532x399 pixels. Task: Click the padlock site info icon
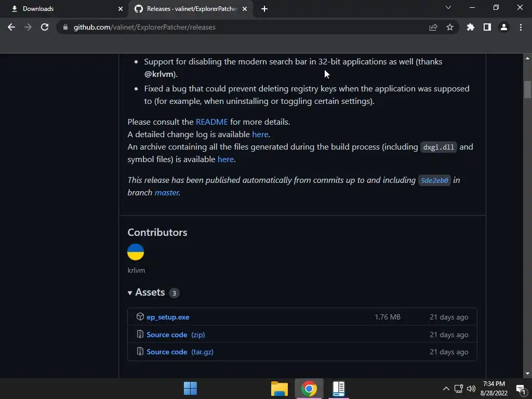tap(65, 27)
